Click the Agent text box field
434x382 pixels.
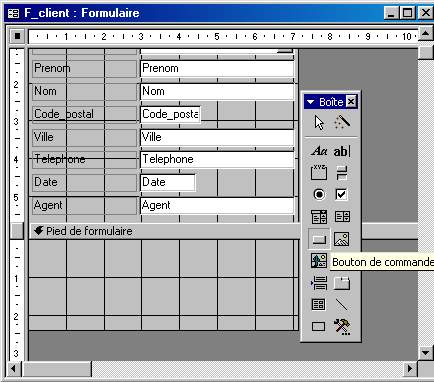pyautogui.click(x=217, y=206)
